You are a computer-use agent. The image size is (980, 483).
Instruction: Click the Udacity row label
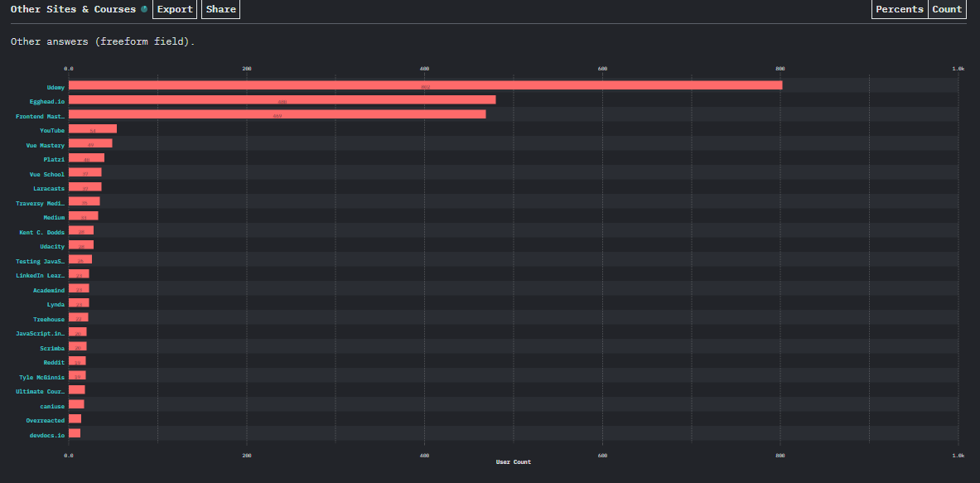53,247
